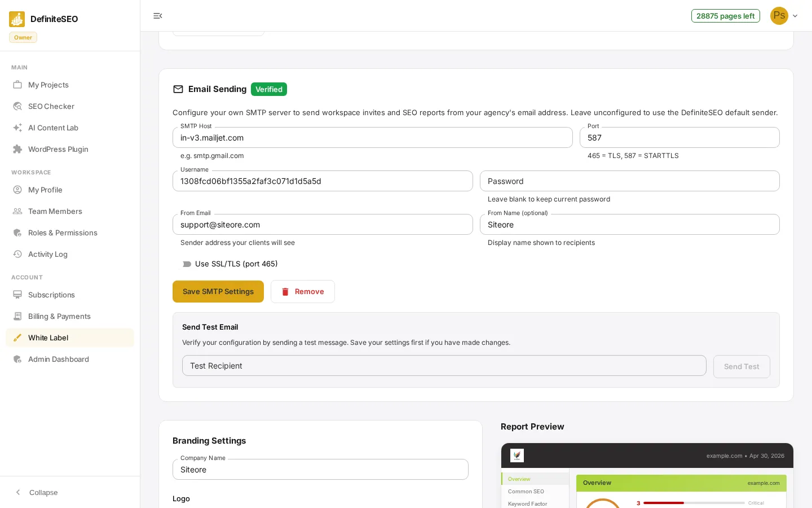The width and height of the screenshot is (812, 508).
Task: Click the Send Test button
Action: pos(742,366)
